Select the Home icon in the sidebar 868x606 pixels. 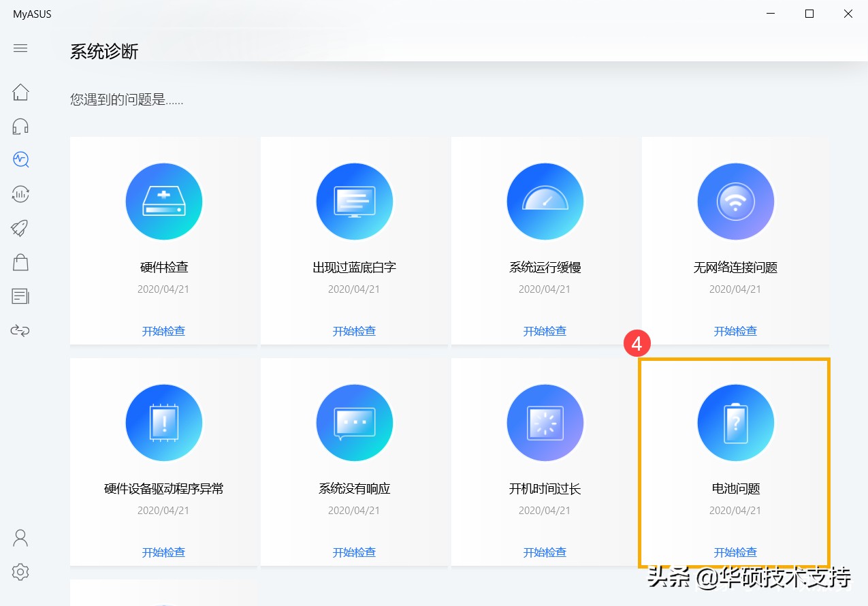(20, 92)
